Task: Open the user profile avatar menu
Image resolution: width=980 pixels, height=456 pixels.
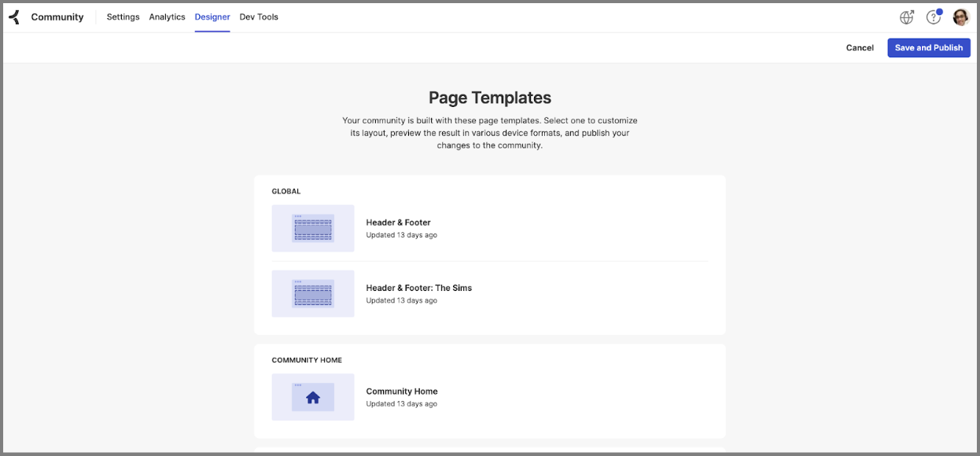Action: 960,17
